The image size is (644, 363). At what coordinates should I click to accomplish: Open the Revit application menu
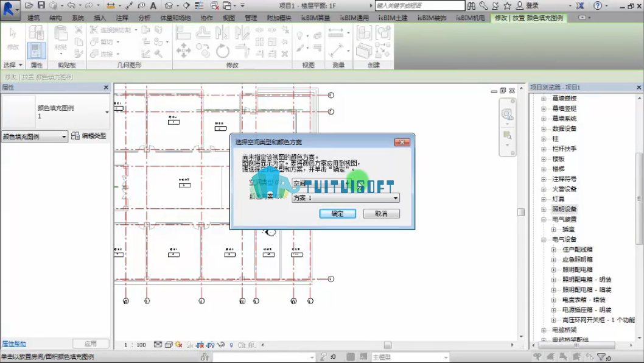click(x=10, y=9)
